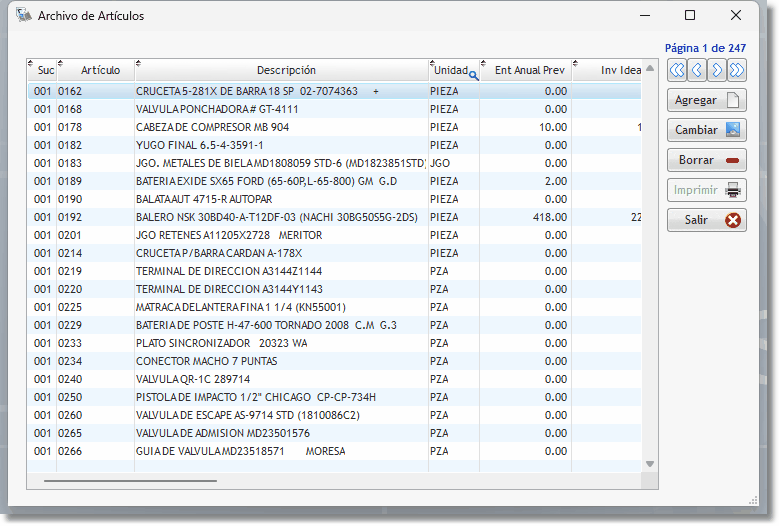
Task: Click the Salir button
Action: 706,220
